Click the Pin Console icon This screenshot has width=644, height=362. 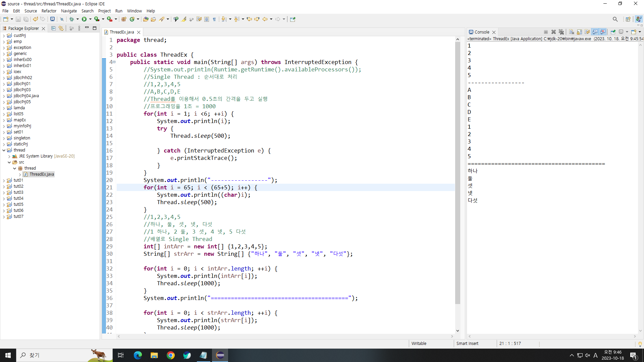point(613,32)
